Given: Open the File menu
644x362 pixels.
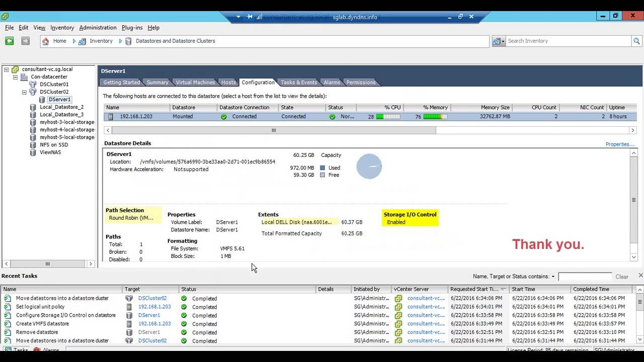Looking at the screenshot, I should point(10,28).
